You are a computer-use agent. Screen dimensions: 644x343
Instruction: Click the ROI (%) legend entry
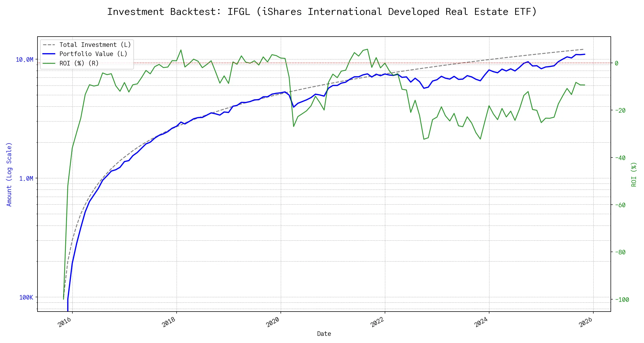point(79,63)
